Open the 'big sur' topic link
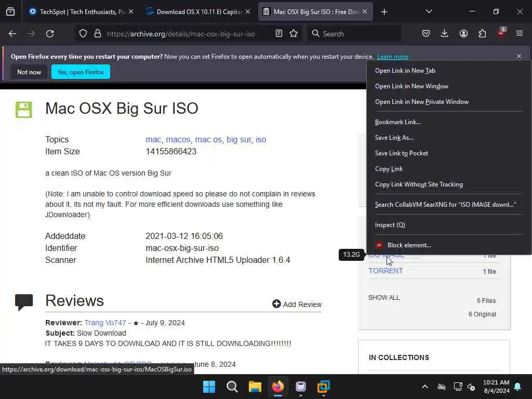This screenshot has height=399, width=532. (239, 139)
